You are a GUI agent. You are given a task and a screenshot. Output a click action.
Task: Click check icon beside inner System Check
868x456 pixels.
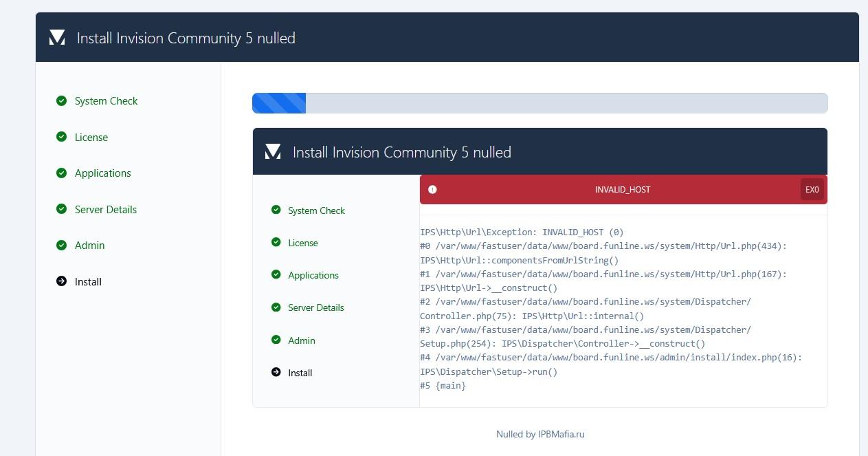(x=276, y=210)
